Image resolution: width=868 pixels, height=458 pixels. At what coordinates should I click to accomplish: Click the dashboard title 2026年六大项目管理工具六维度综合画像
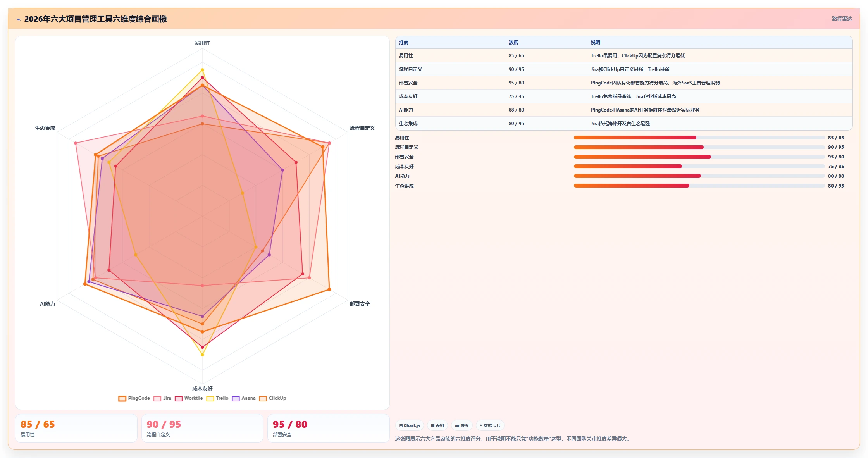(x=95, y=19)
